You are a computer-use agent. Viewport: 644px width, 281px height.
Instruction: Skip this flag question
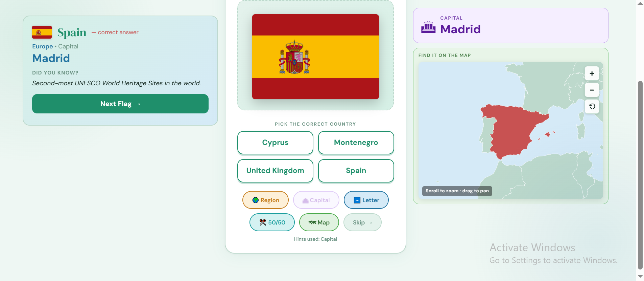click(x=362, y=222)
